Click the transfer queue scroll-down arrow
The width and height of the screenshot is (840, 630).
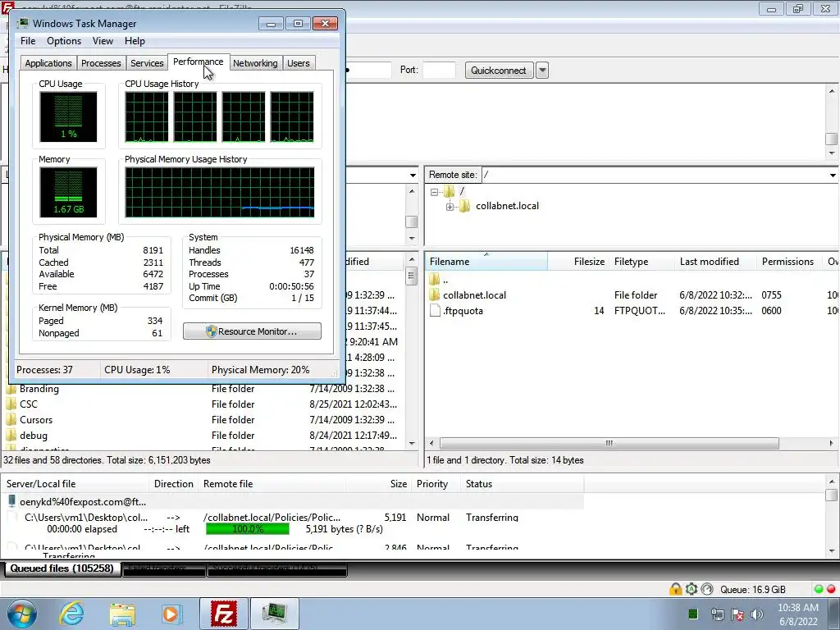coord(832,551)
